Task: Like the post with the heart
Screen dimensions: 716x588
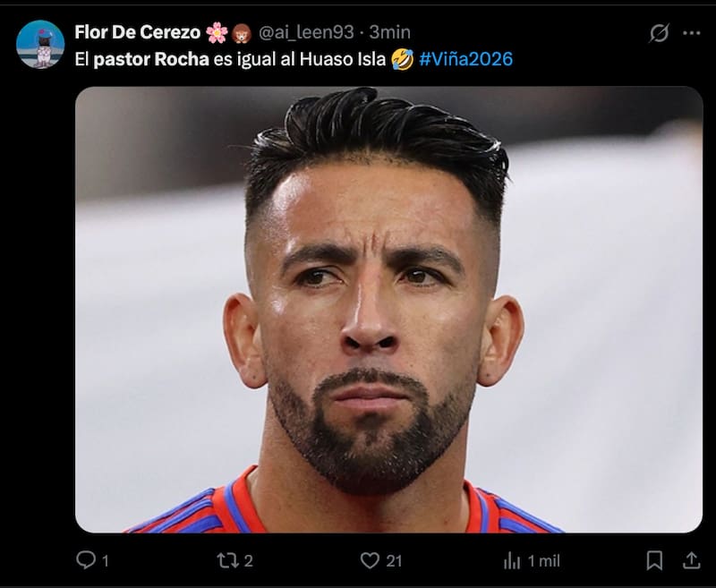Action: pos(370,560)
